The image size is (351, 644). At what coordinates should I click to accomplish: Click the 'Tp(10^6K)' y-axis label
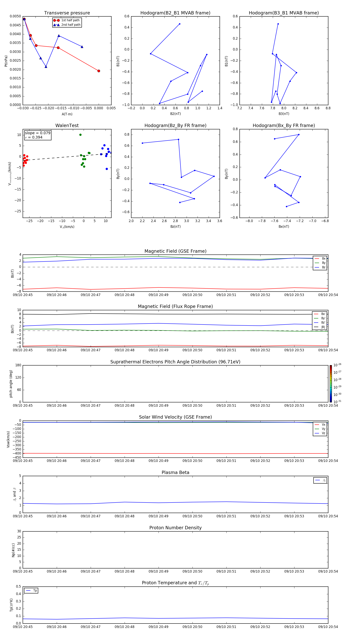coord(11,605)
